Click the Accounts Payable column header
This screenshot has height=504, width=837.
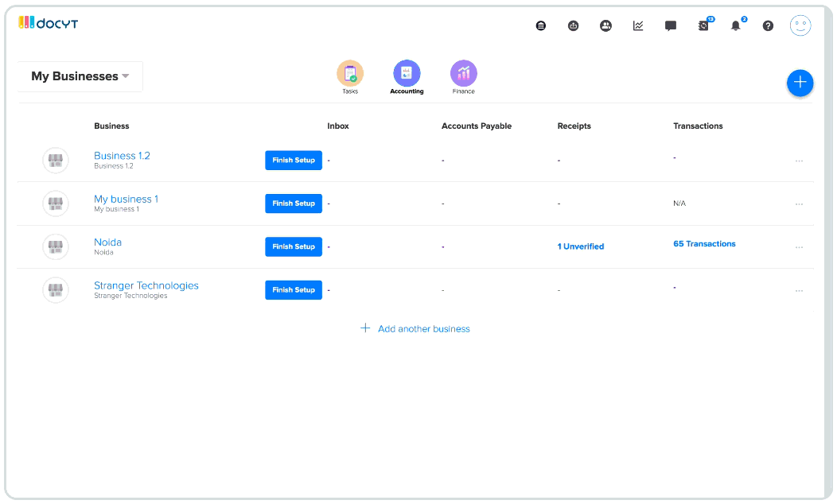pos(476,126)
